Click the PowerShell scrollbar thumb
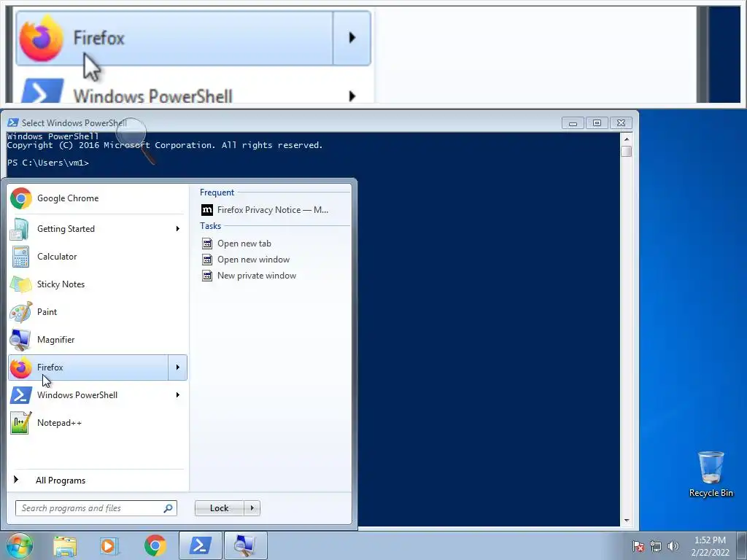 [x=627, y=152]
